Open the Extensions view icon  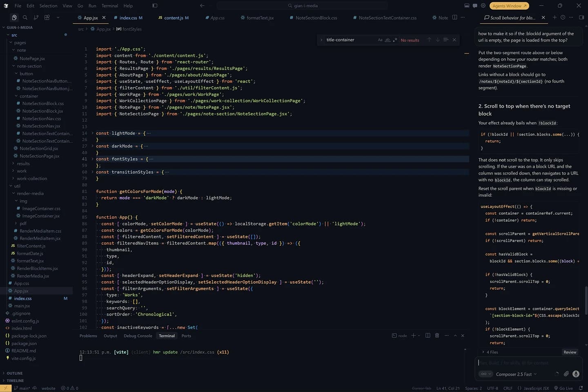click(x=47, y=18)
